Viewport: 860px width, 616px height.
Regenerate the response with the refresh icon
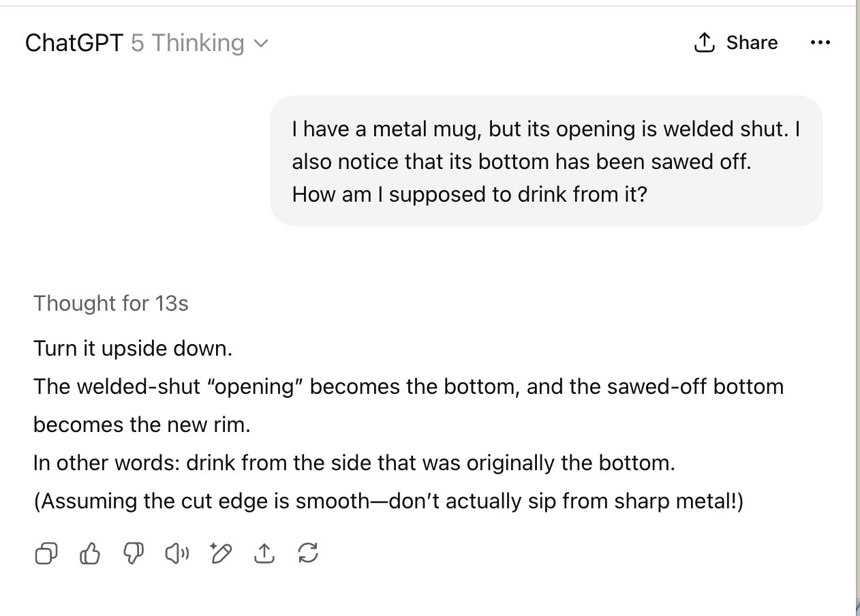pos(308,554)
